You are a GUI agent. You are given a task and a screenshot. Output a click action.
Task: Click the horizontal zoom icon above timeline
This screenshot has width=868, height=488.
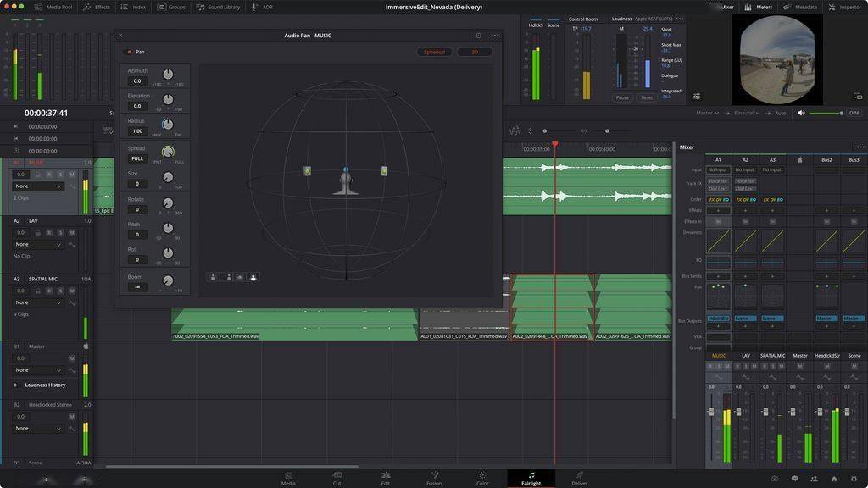coord(584,131)
